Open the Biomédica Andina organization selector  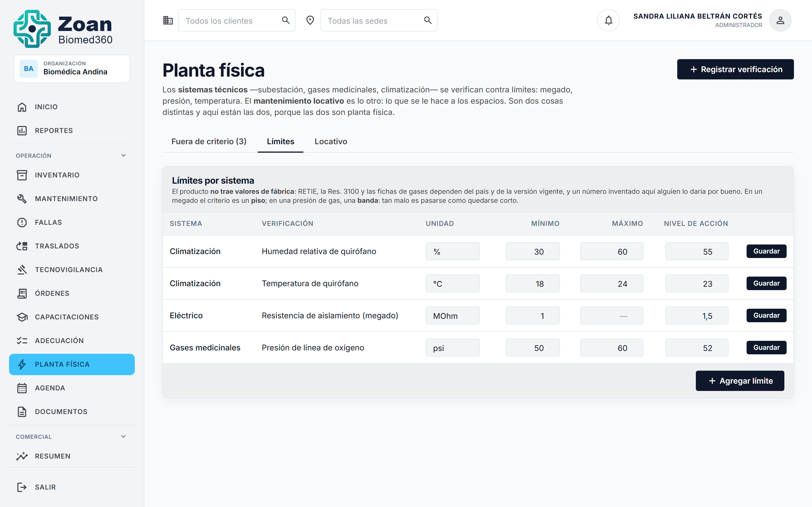coord(72,69)
